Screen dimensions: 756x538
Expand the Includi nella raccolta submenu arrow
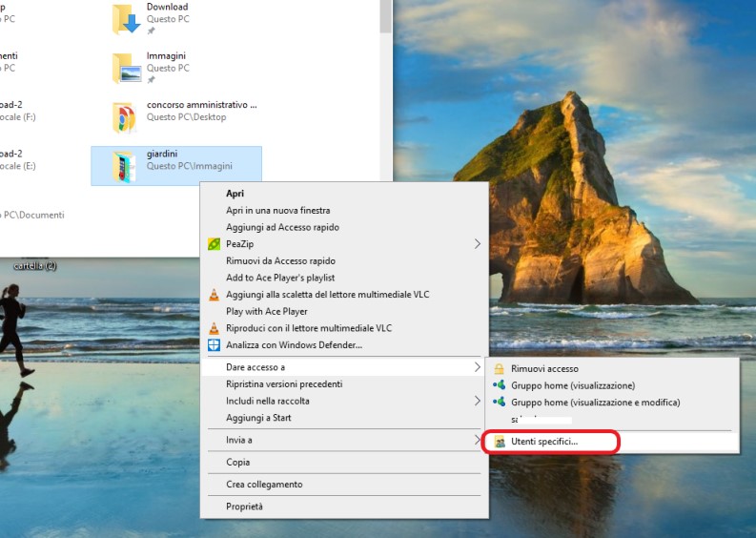(x=478, y=402)
